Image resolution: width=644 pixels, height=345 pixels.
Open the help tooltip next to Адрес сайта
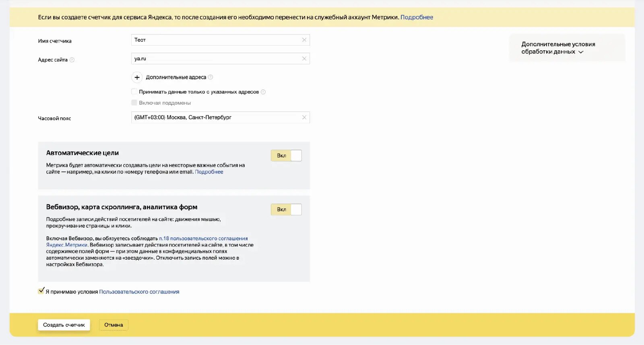point(72,60)
